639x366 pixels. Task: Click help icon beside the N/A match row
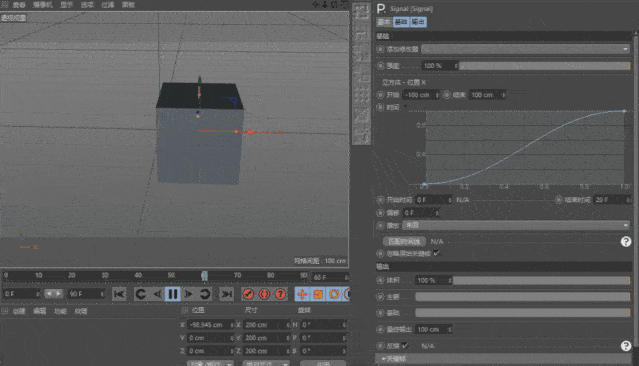point(626,241)
